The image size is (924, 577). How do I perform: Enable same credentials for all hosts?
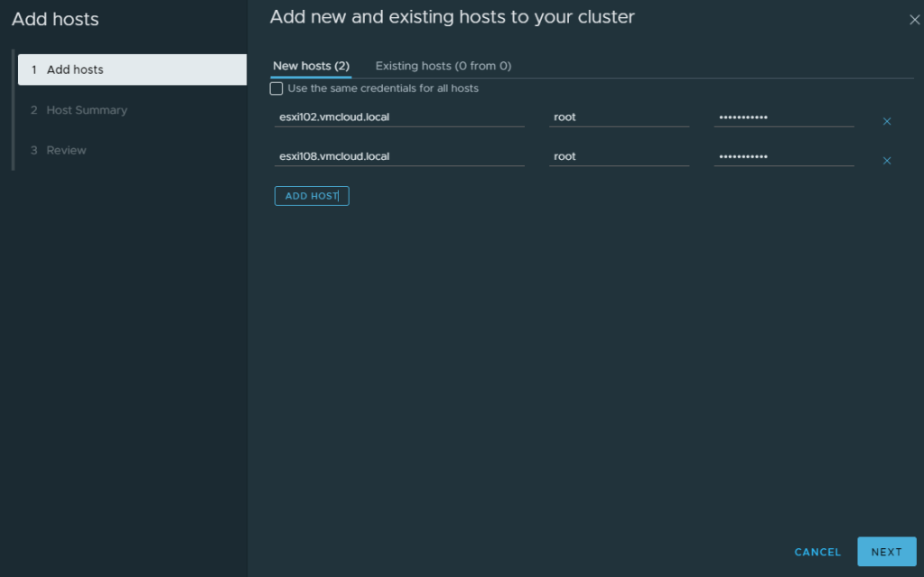tap(276, 88)
